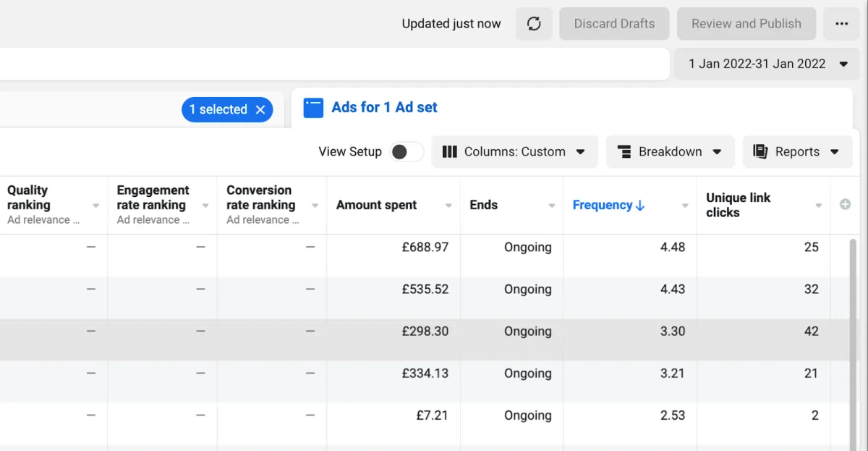Click Ongoing in the £7.21 row

[x=527, y=415]
